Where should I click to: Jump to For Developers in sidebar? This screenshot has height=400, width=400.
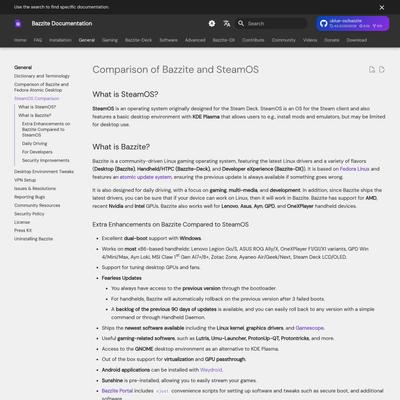tap(37, 152)
